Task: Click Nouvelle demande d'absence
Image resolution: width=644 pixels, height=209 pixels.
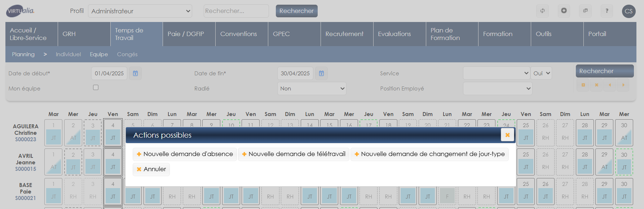Action: pyautogui.click(x=185, y=154)
